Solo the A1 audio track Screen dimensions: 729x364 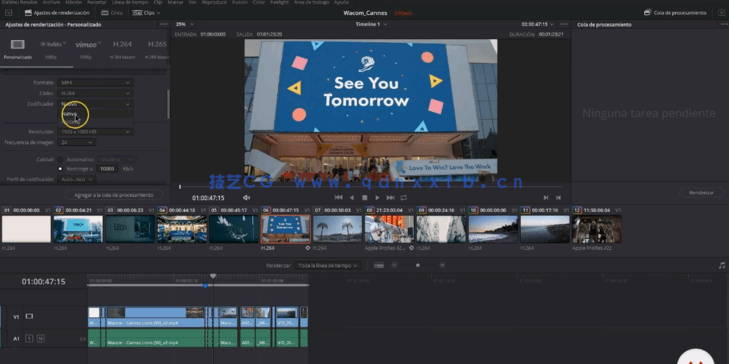[x=28, y=338]
